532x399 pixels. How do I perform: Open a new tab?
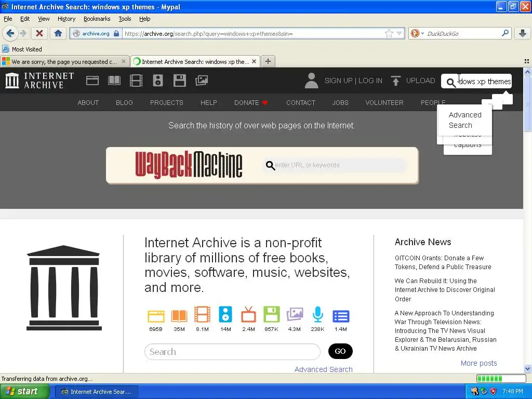coord(268,61)
